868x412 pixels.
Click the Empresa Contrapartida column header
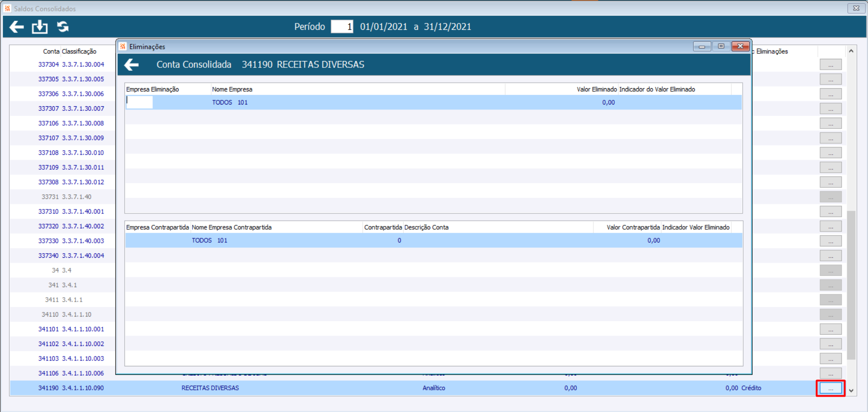157,227
